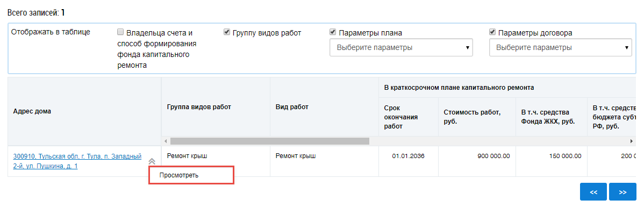644x207 pixels.
Task: Toggle Параметры договора checkbox
Action: [492, 32]
